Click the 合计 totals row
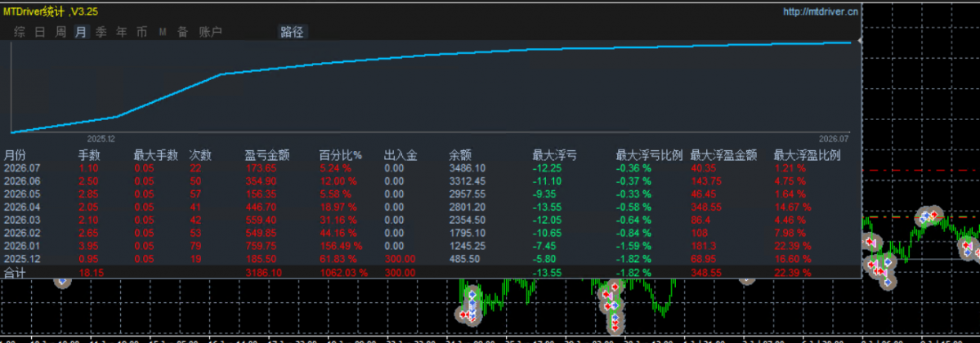980x343 pixels. tap(432, 272)
